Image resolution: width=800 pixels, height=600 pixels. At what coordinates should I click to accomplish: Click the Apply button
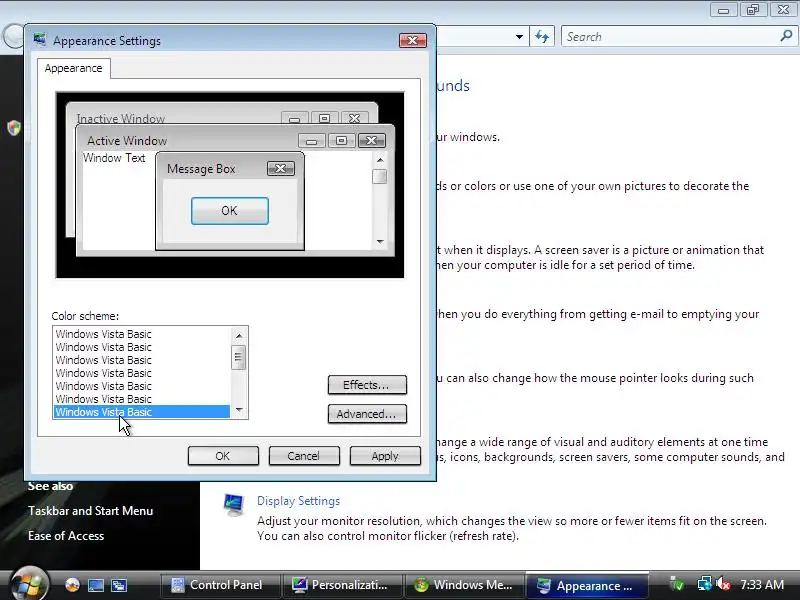[x=385, y=456]
